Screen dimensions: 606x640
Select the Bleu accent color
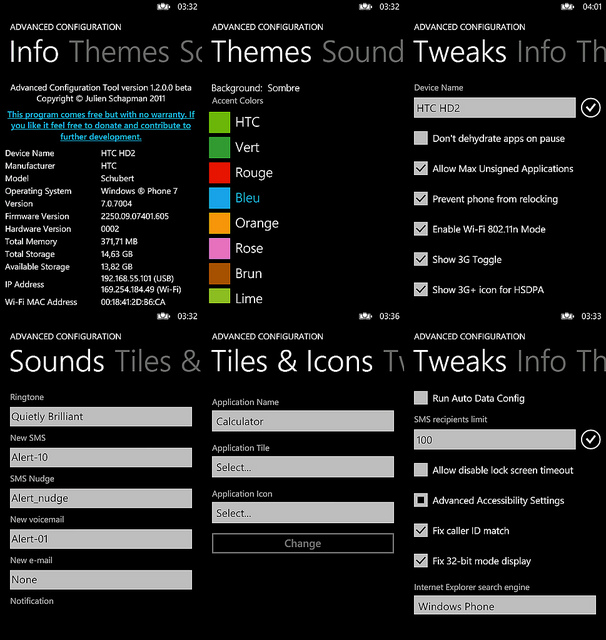(220, 198)
